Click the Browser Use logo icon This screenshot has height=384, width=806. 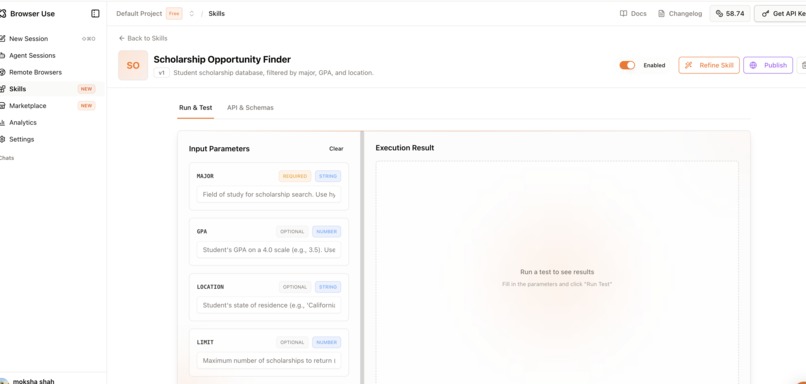[3, 14]
